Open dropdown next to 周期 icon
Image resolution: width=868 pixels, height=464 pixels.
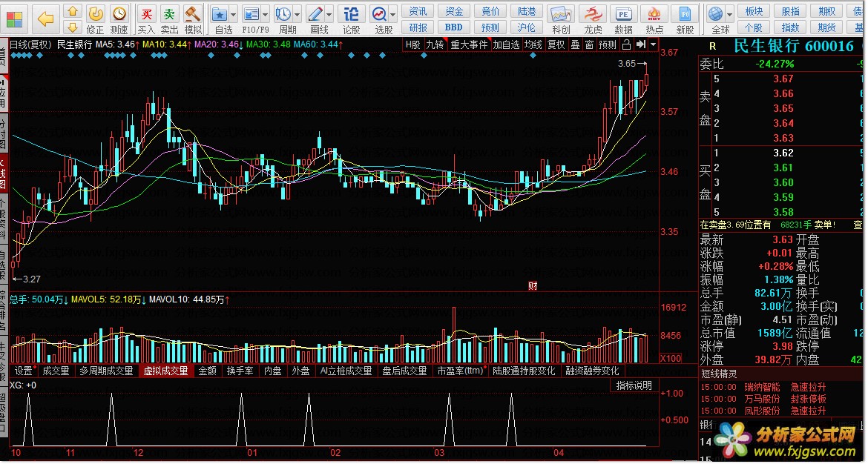point(297,14)
